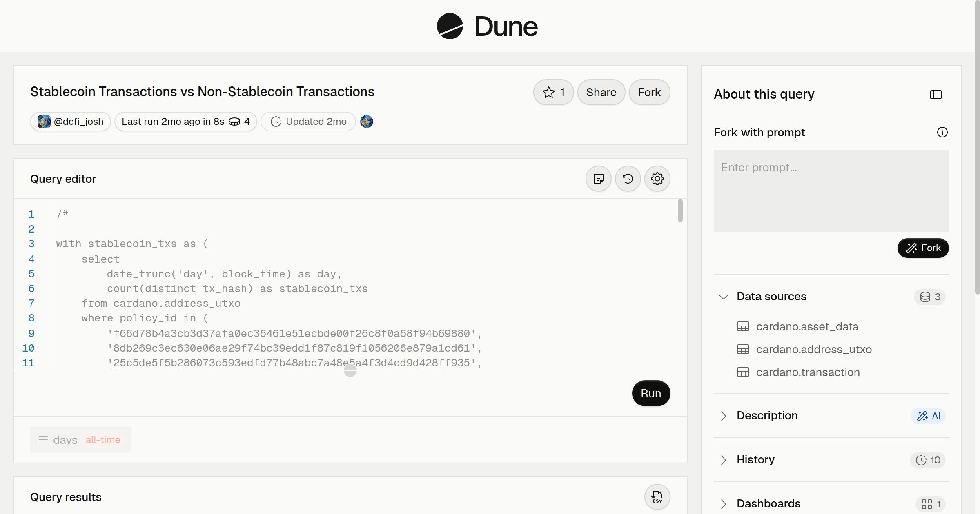Viewport: 980px width, 514px height.
Task: Open query version history clock icon
Action: click(x=628, y=179)
